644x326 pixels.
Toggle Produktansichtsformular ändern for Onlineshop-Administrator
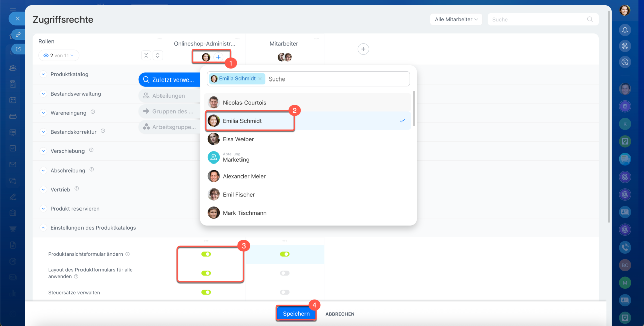pos(206,254)
